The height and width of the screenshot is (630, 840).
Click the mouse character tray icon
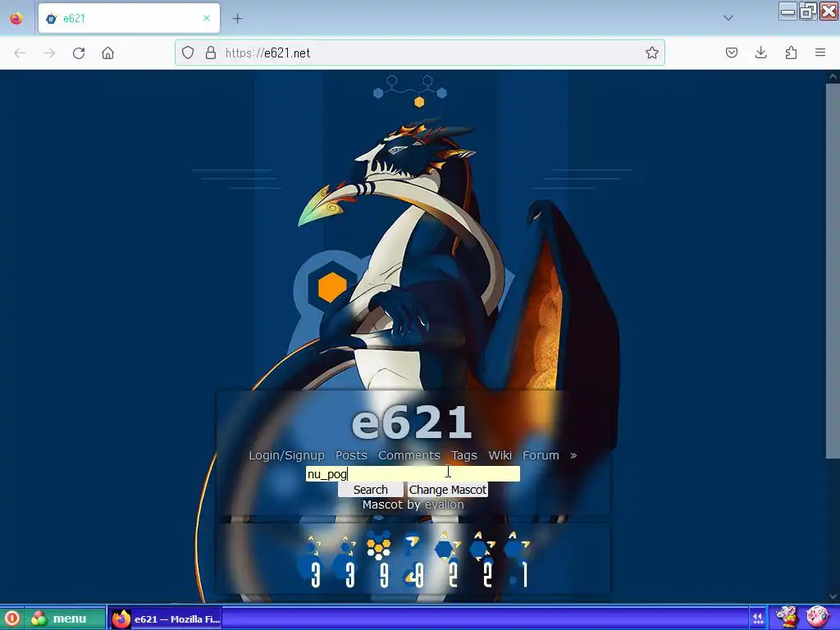[787, 617]
